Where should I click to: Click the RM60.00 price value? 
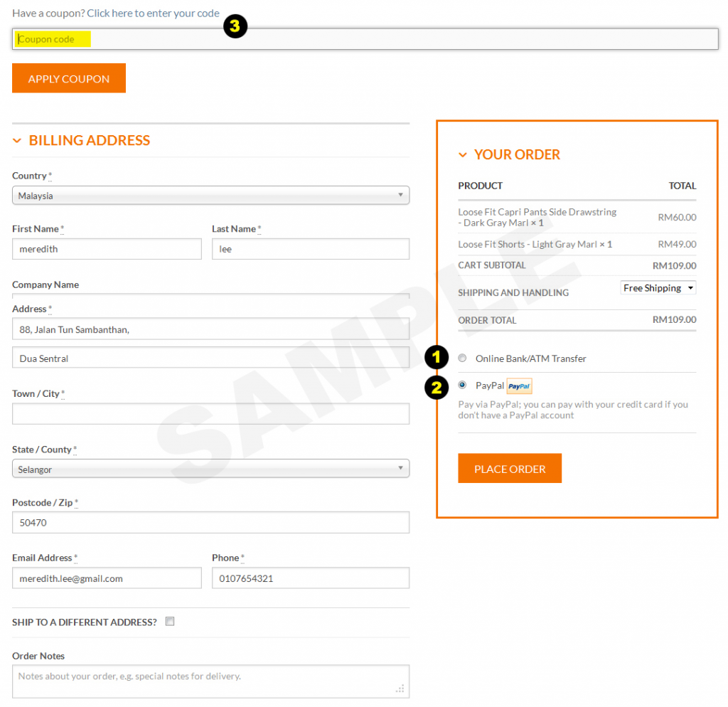[677, 218]
